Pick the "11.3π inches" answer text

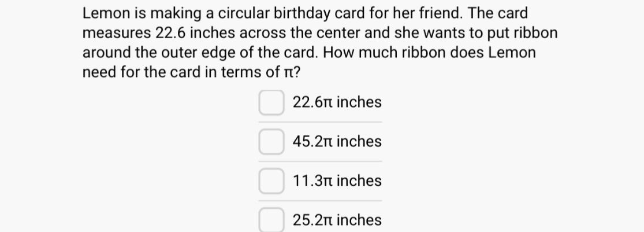pyautogui.click(x=337, y=181)
